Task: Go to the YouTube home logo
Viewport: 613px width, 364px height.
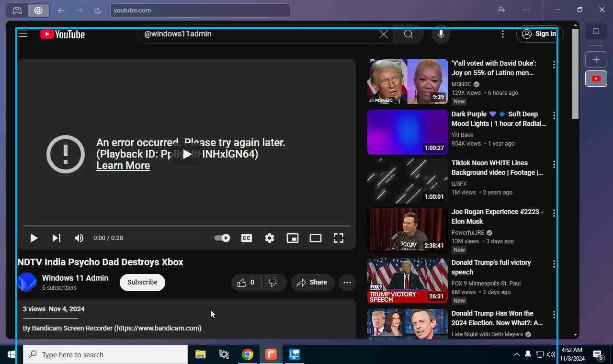Action: [x=62, y=34]
